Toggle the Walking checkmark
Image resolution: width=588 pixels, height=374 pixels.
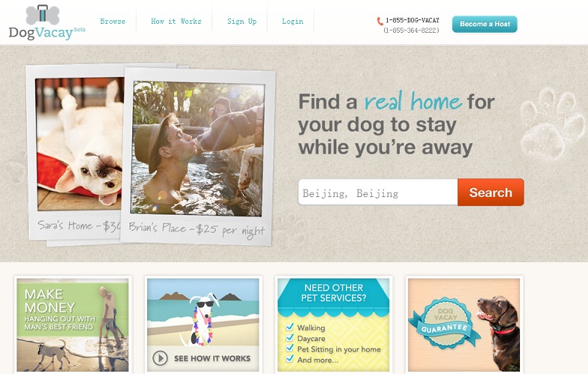pyautogui.click(x=289, y=327)
